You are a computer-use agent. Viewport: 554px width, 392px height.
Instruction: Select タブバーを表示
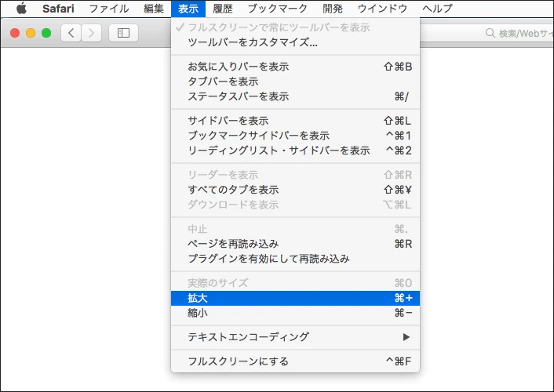click(295, 82)
